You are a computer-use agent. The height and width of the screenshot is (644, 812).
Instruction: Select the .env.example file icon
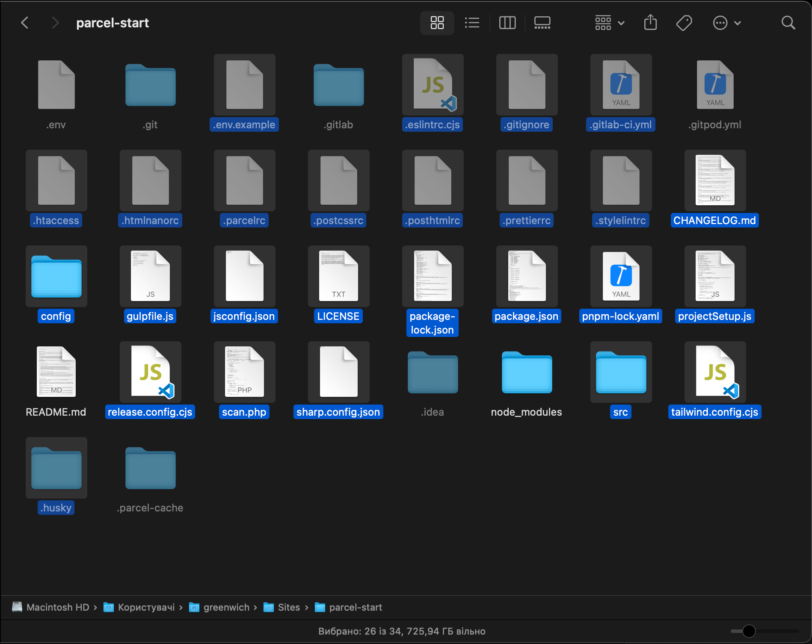point(245,85)
